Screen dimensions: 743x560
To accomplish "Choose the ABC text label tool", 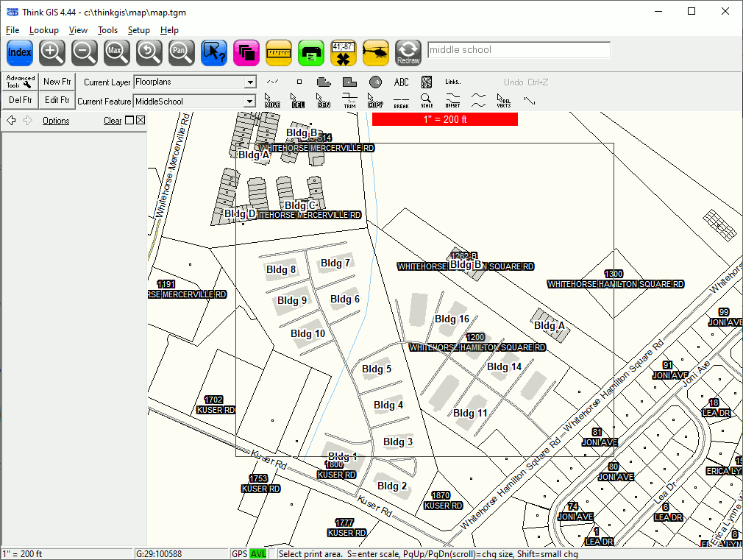I will pyautogui.click(x=401, y=82).
